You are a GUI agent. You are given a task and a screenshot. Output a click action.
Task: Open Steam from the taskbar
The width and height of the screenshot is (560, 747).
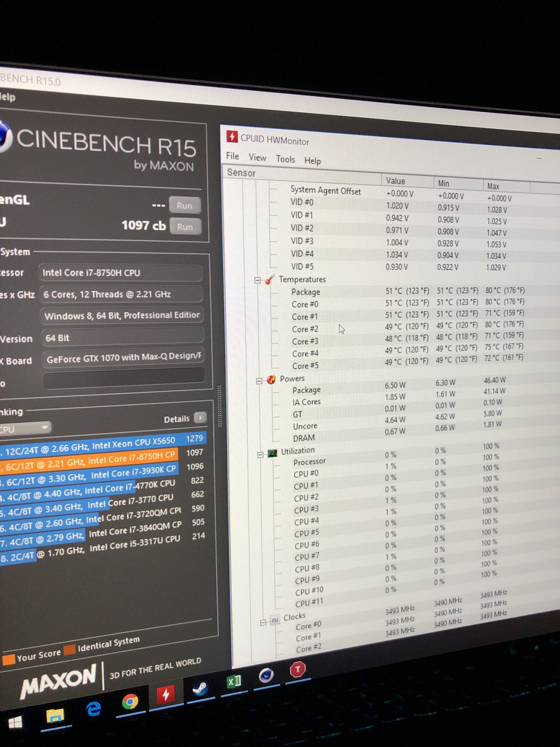(x=200, y=688)
